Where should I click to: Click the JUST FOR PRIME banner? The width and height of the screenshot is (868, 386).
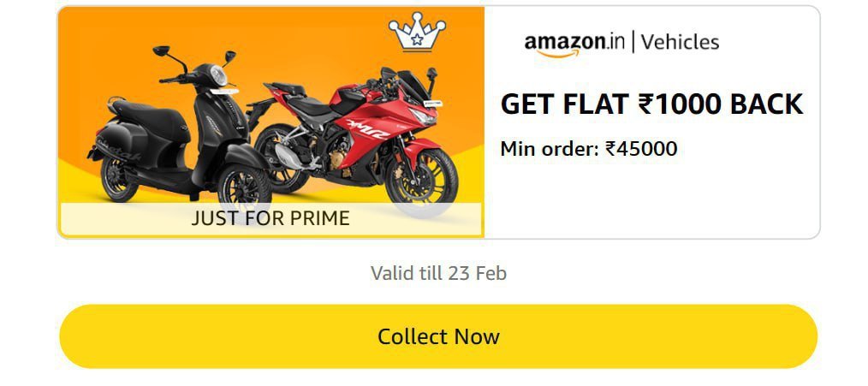pos(271,218)
